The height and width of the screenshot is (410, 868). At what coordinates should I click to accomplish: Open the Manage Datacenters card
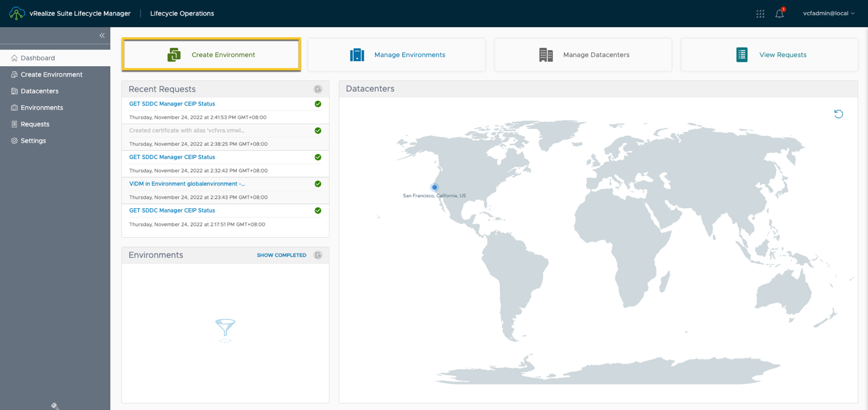click(x=583, y=55)
